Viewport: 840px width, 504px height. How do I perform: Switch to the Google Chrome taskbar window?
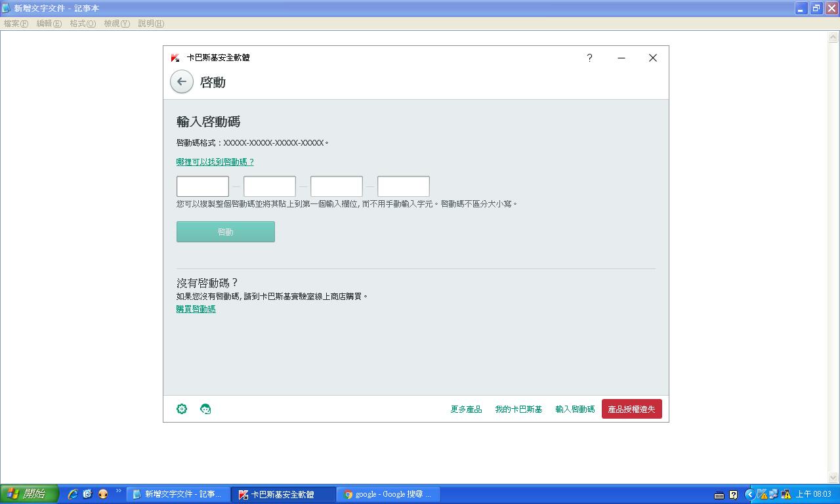pyautogui.click(x=388, y=494)
